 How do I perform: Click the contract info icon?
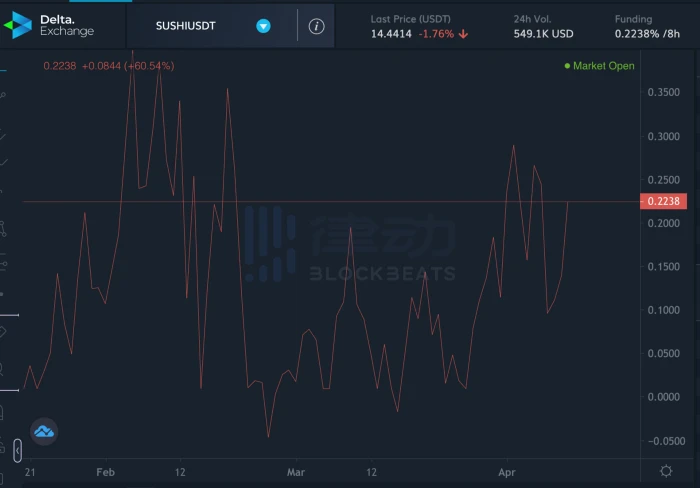[317, 26]
